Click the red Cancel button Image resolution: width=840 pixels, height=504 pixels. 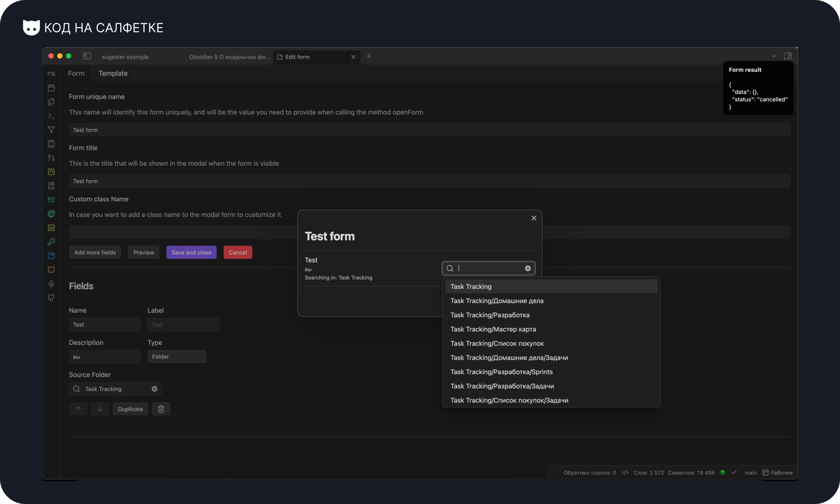point(238,252)
